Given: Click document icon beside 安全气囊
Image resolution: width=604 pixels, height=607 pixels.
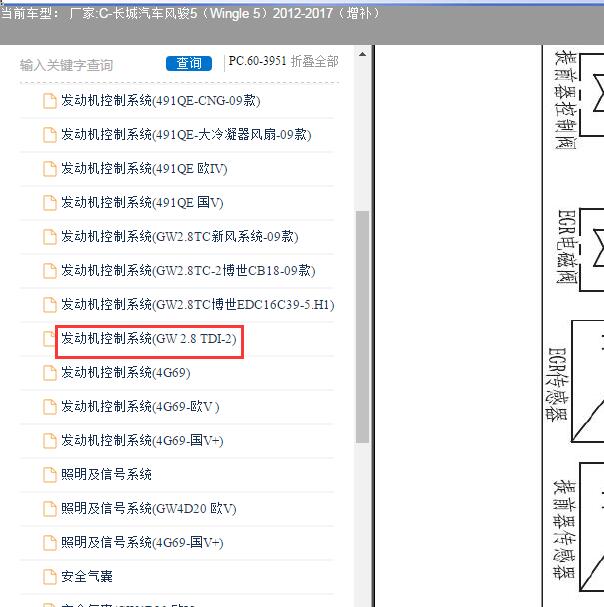Looking at the screenshot, I should click(x=50, y=578).
